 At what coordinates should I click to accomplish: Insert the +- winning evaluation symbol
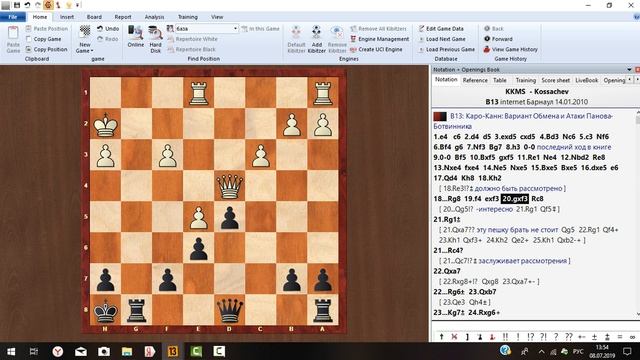[582, 337]
